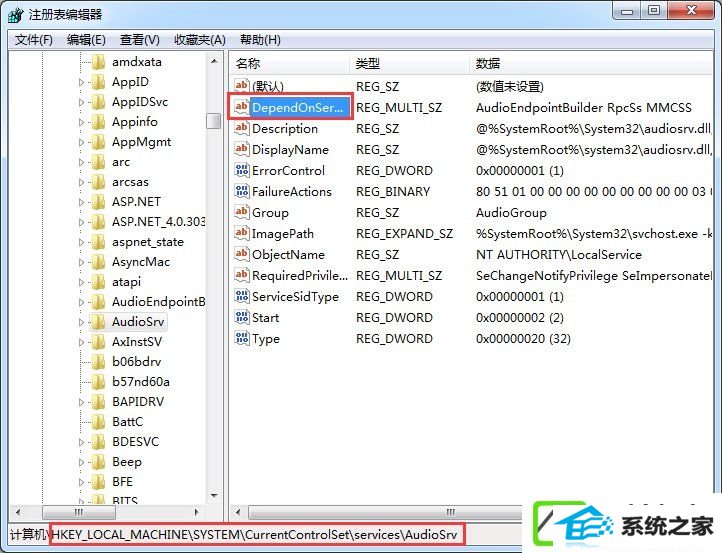The image size is (722, 553).
Task: Click the AppID folder icon
Action: tap(98, 82)
